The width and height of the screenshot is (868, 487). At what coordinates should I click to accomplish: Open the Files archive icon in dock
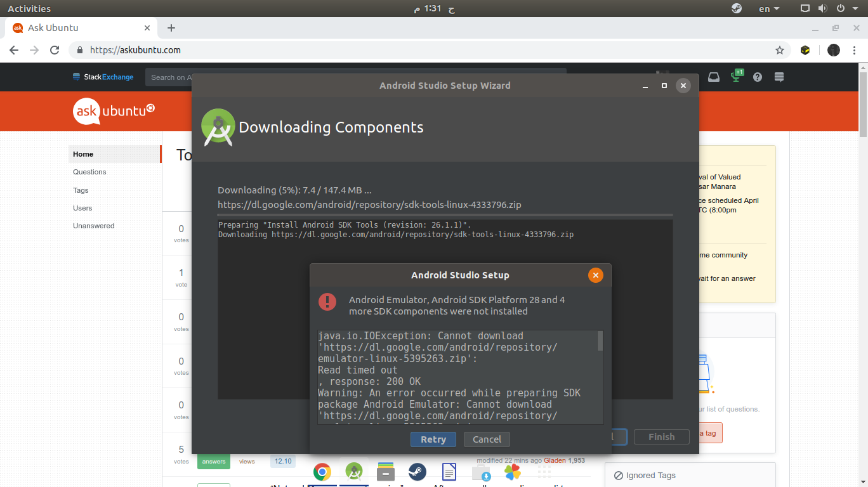coord(385,472)
